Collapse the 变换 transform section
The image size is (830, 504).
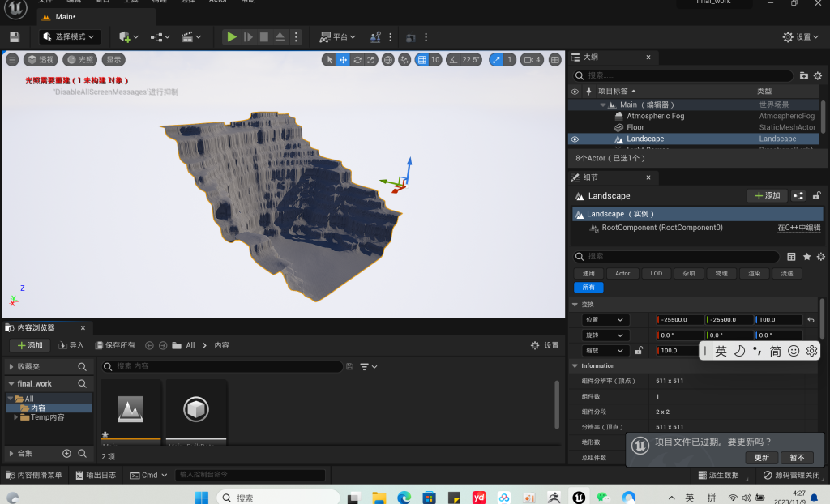[x=575, y=305]
